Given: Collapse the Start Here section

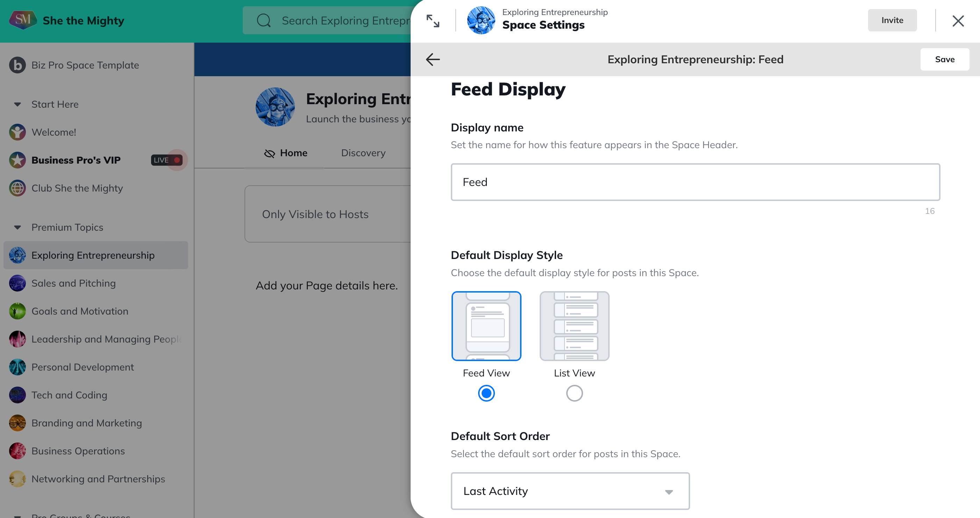Looking at the screenshot, I should tap(17, 104).
